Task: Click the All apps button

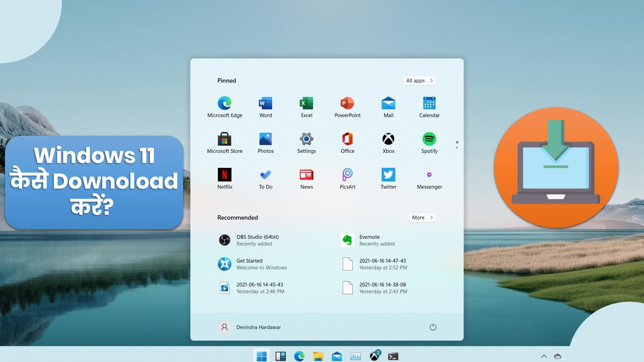Action: click(419, 80)
